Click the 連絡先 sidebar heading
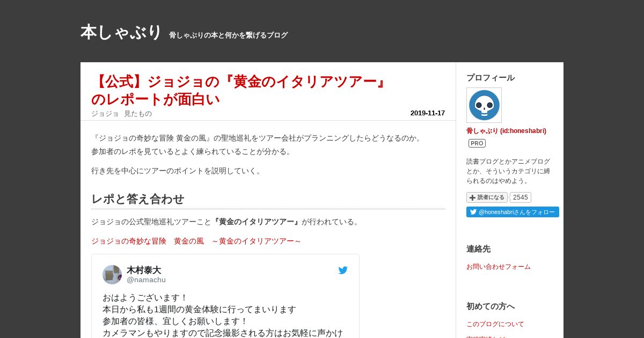 pos(478,249)
